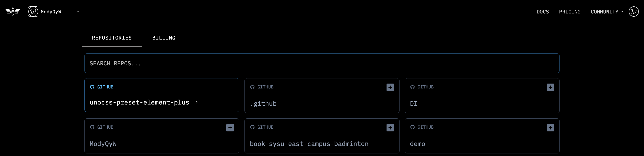This screenshot has width=644, height=156.
Task: Click the firefly logo in top navigation
Action: (13, 11)
